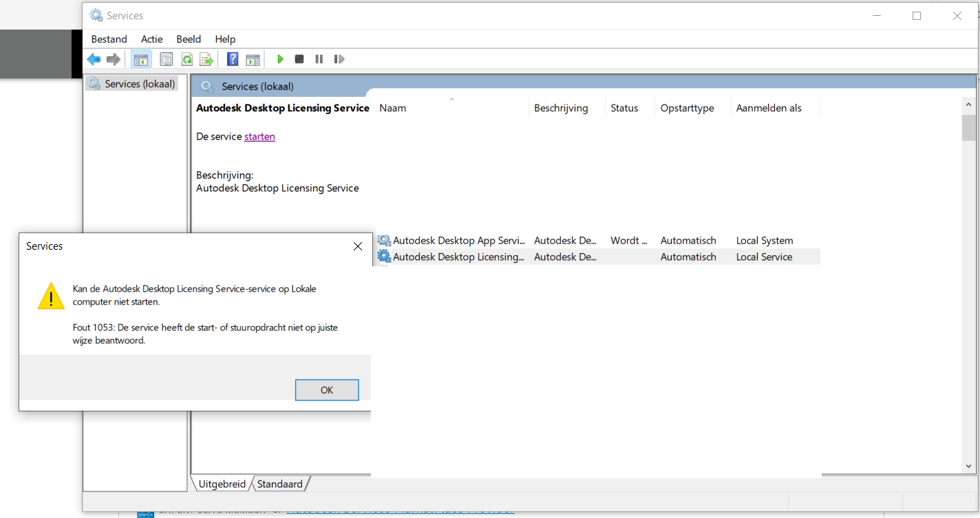Screen dimensions: 980x518
Task: Refresh the services list
Action: click(x=187, y=59)
